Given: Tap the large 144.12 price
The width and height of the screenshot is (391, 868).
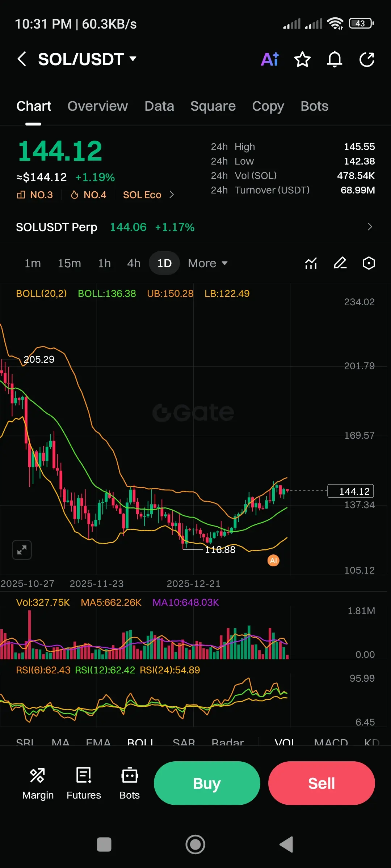Looking at the screenshot, I should (60, 151).
